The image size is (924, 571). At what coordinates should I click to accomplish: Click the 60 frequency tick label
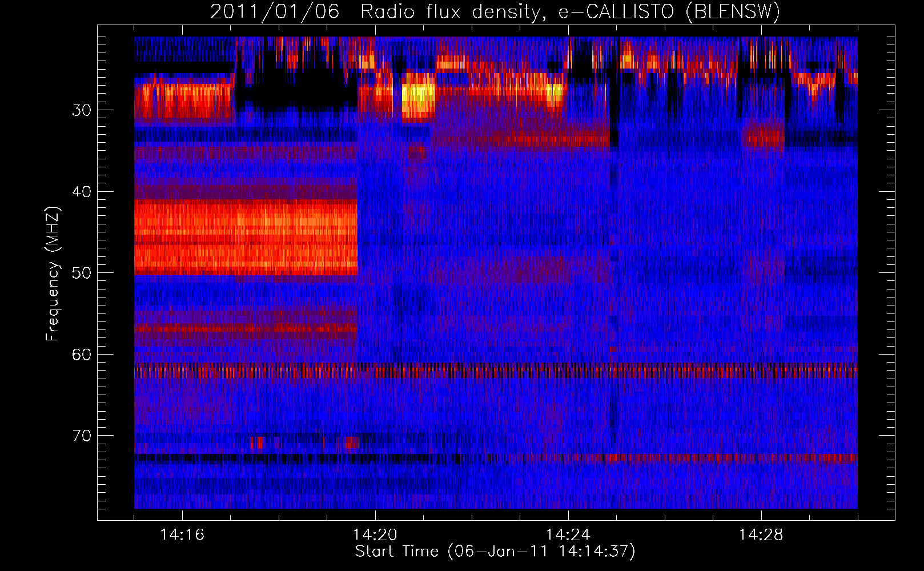82,355
